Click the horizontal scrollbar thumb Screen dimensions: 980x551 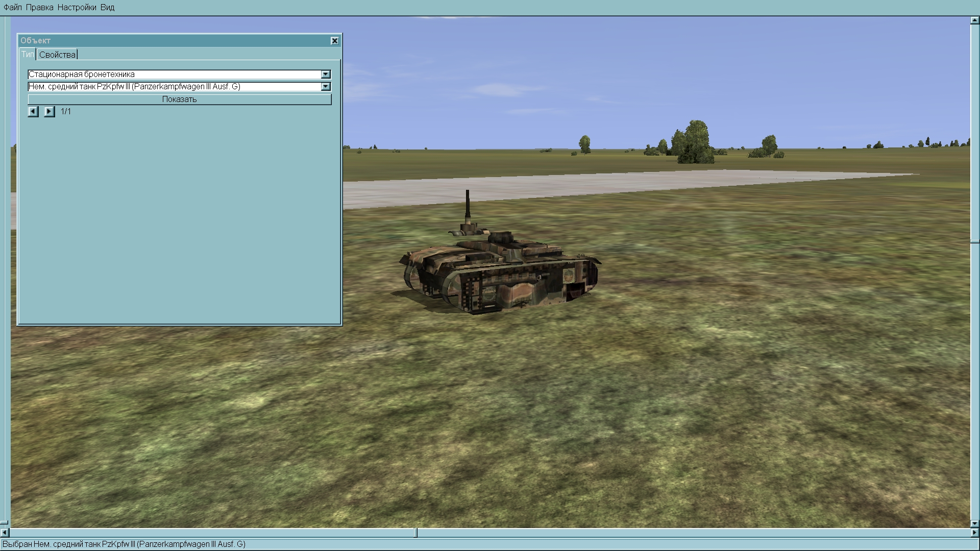point(415,533)
